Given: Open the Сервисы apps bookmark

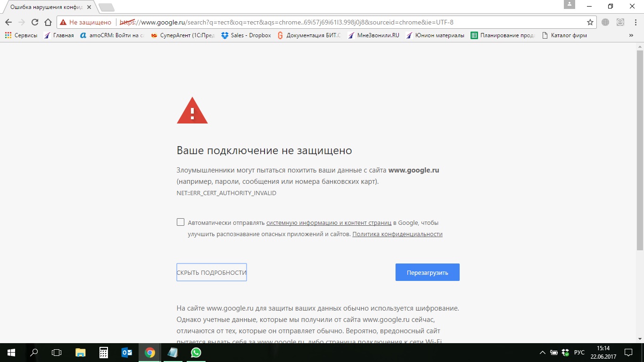Looking at the screenshot, I should tap(21, 35).
